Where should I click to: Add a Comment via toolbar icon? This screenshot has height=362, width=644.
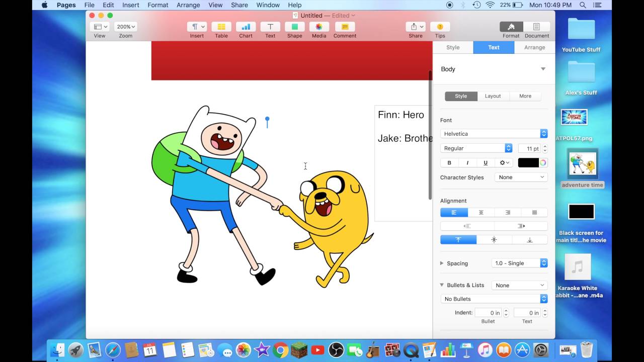pos(345,27)
